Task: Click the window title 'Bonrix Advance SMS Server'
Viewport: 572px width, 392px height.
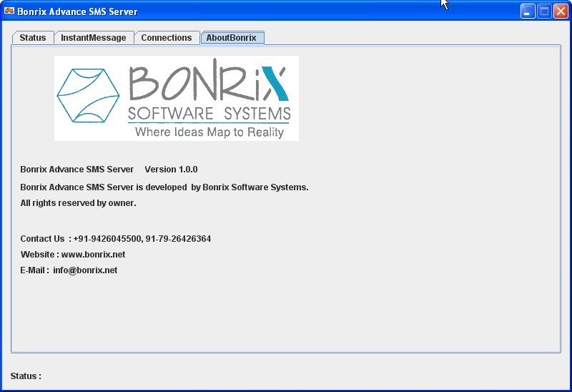Action: click(x=77, y=11)
